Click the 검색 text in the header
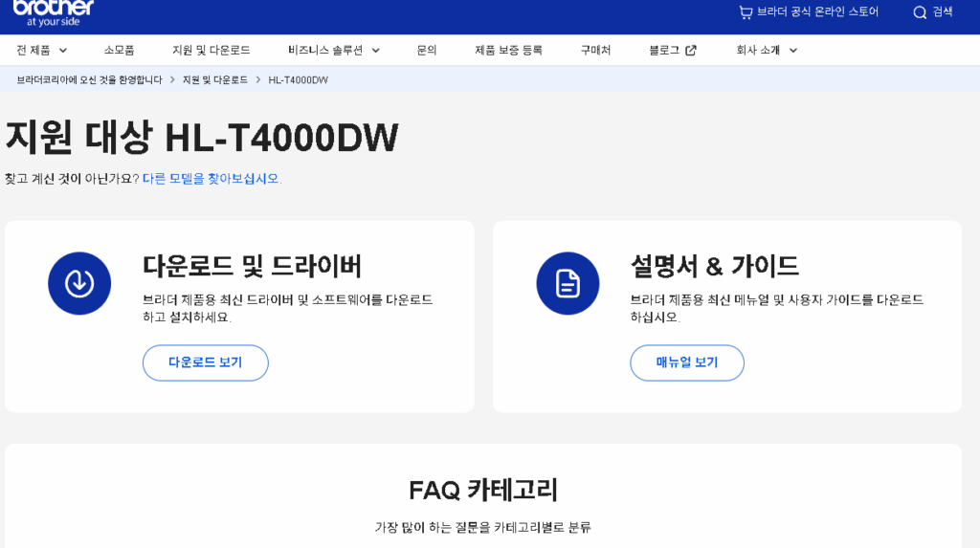This screenshot has width=980, height=548. (x=943, y=11)
